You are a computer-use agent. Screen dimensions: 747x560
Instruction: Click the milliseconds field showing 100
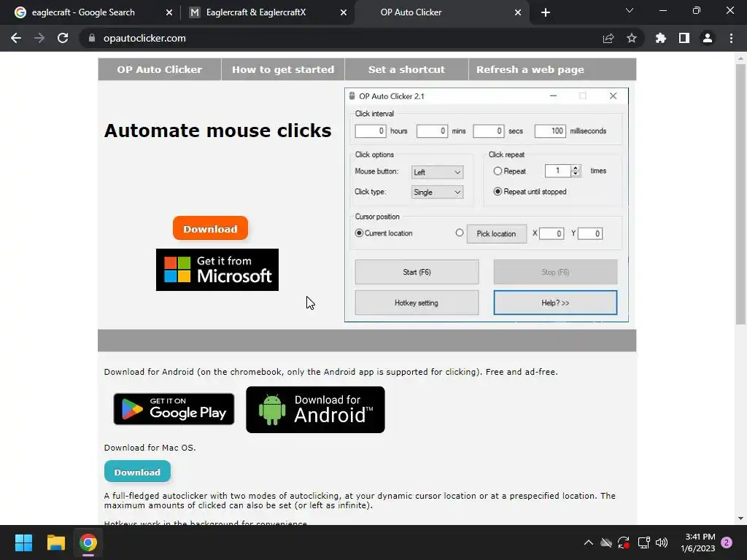click(x=550, y=131)
